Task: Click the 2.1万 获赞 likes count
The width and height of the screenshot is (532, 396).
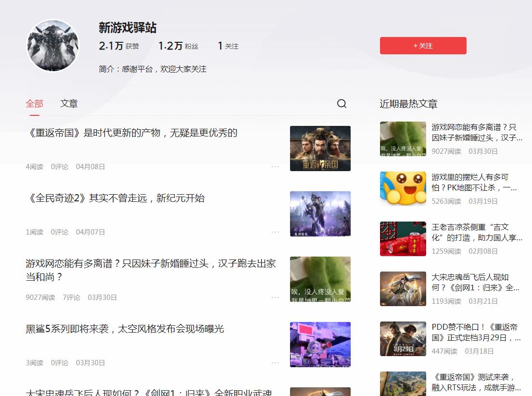Action: coord(119,46)
